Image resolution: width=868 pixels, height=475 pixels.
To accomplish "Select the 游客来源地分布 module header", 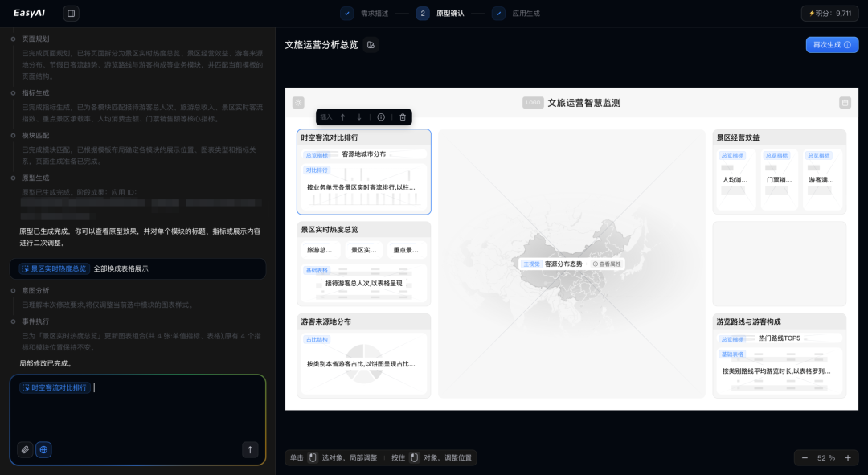I will [x=364, y=321].
